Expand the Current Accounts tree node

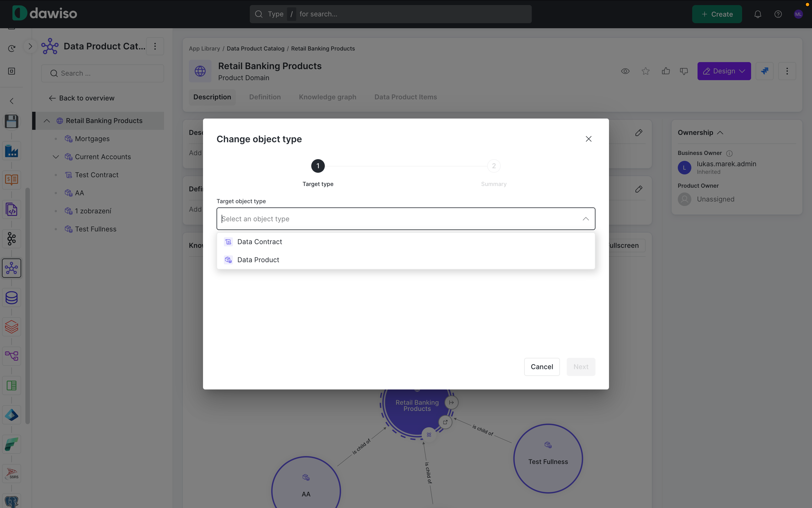(x=56, y=157)
